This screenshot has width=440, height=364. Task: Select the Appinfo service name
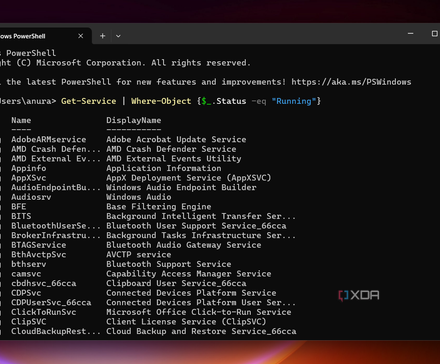[x=29, y=168]
